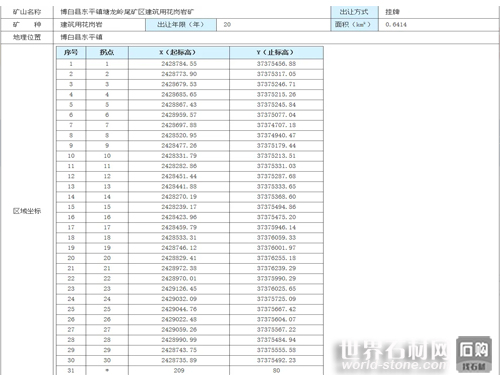Click the 回购 找石材 badge icon

[x=473, y=354]
